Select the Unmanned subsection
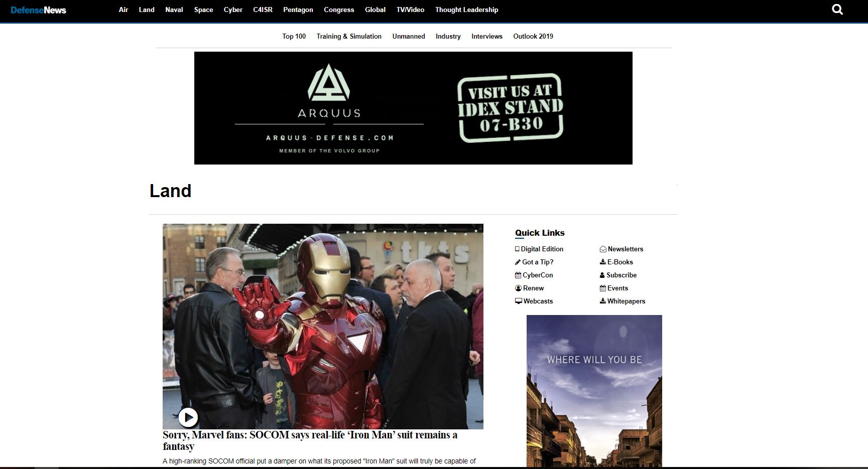 pyautogui.click(x=409, y=36)
